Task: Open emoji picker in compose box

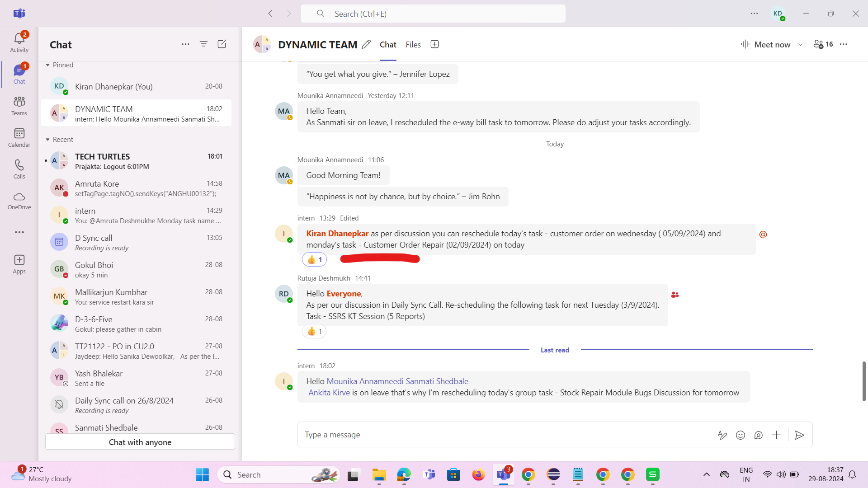Action: pos(740,435)
